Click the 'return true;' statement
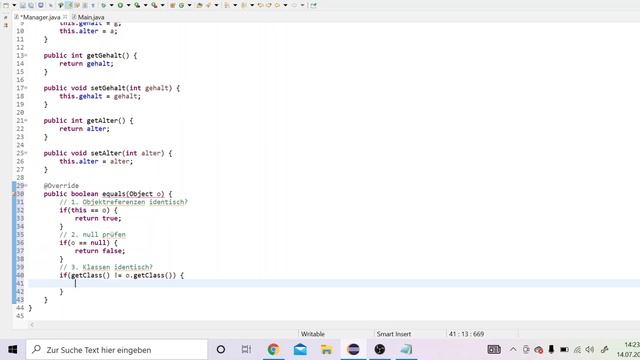640x360 pixels. click(x=98, y=218)
